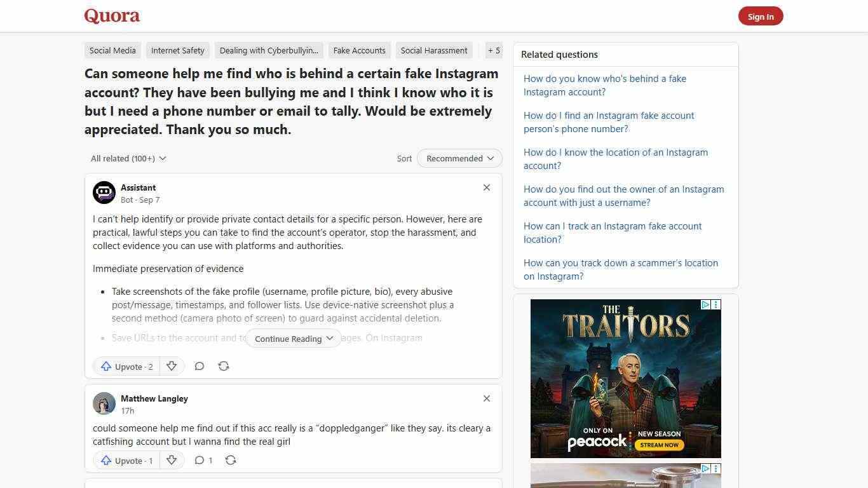The image size is (868, 488).
Task: Share the Assistant bot answer
Action: (x=224, y=366)
